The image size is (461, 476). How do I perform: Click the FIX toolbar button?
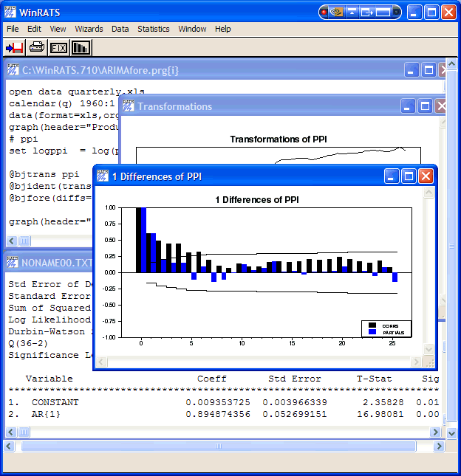point(58,48)
